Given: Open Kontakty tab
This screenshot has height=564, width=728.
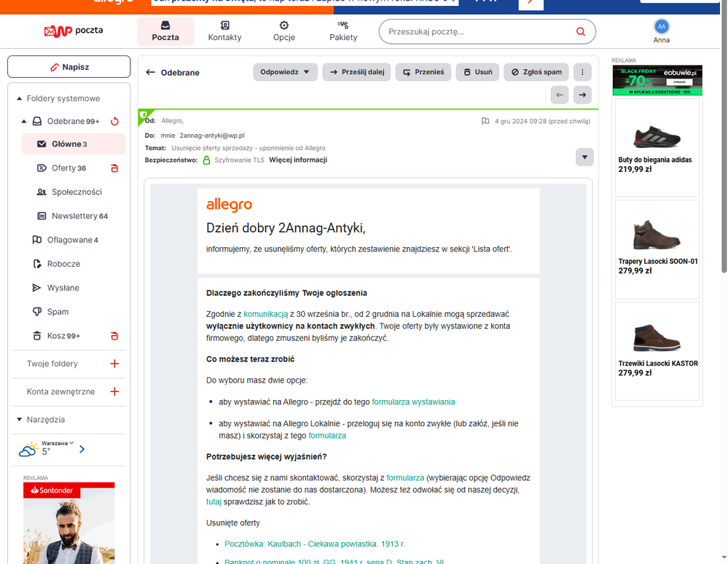Looking at the screenshot, I should pyautogui.click(x=224, y=31).
